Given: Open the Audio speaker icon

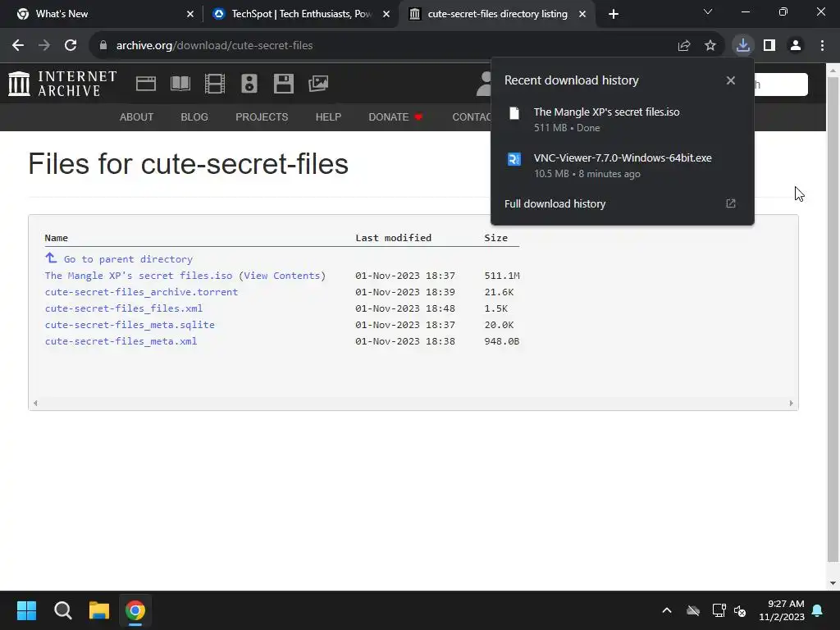Looking at the screenshot, I should [x=249, y=84].
